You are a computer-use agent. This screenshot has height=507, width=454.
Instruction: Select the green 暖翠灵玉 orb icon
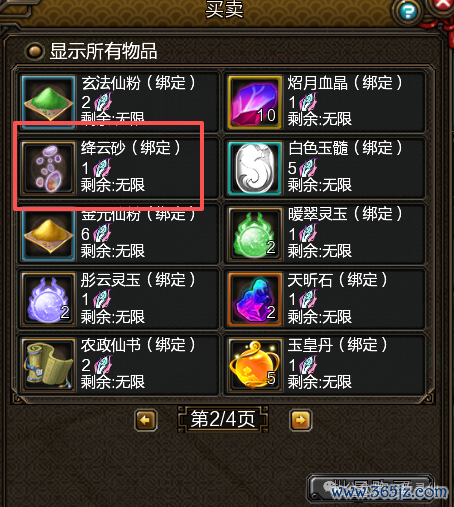[255, 234]
